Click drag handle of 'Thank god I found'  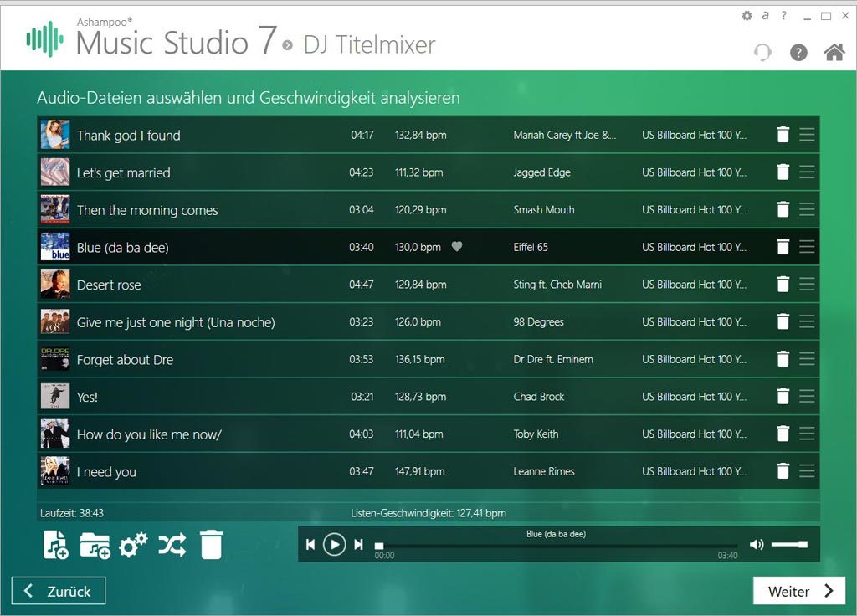pos(807,135)
